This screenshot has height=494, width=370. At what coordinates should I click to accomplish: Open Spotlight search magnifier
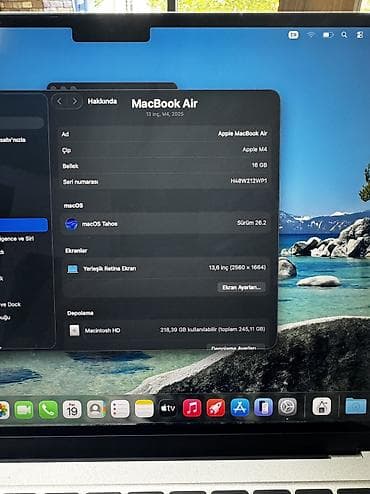(344, 35)
